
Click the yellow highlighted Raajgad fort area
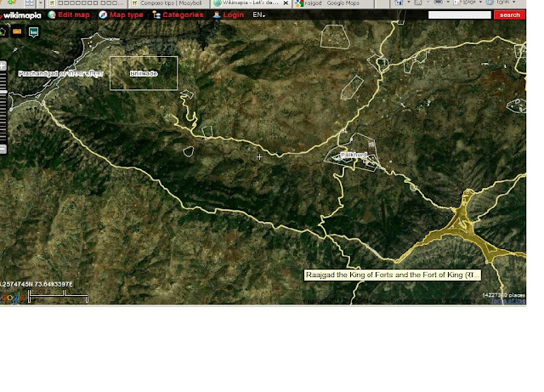(464, 230)
